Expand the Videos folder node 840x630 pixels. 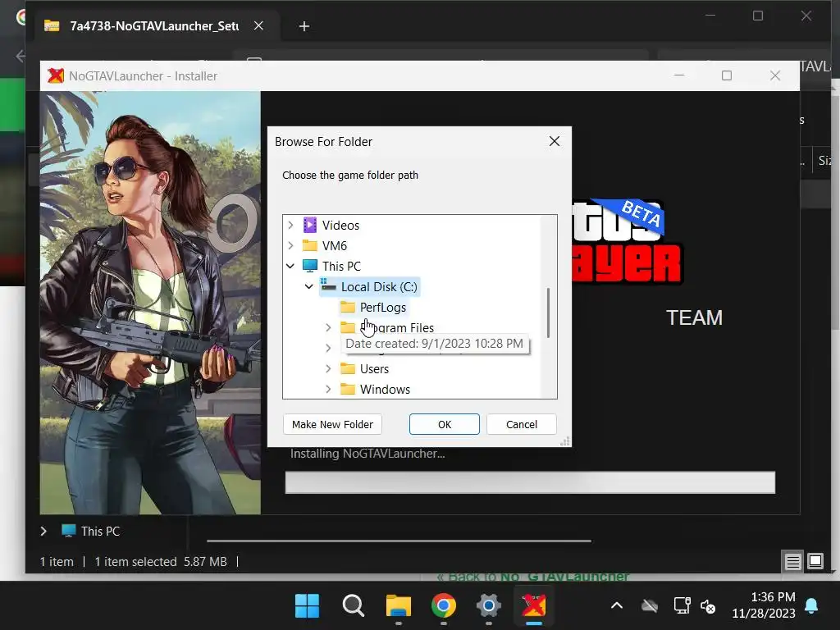[x=290, y=225]
